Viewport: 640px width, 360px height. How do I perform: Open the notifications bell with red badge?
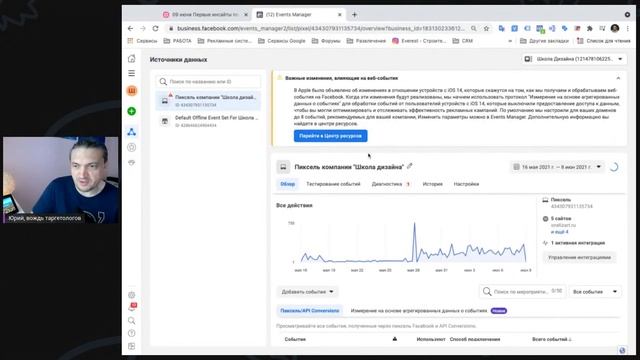click(x=132, y=307)
